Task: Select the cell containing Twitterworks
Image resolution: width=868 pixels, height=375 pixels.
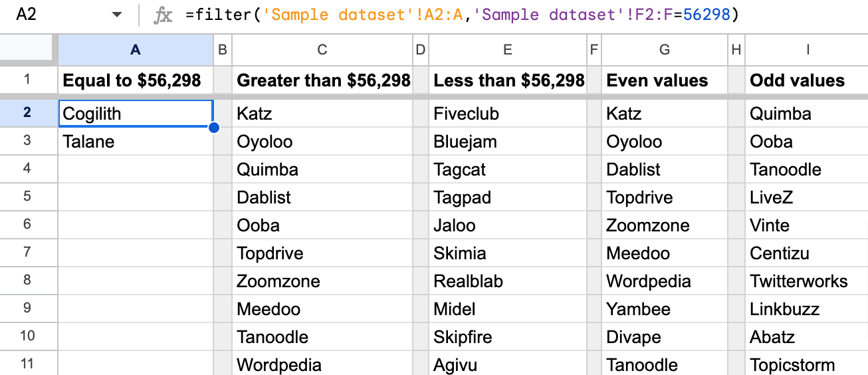Action: click(808, 281)
